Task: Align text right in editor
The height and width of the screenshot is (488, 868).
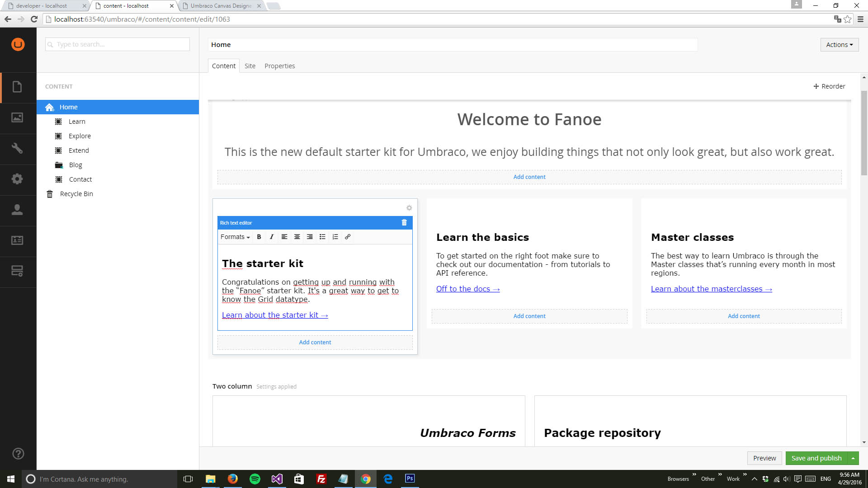Action: [x=310, y=237]
